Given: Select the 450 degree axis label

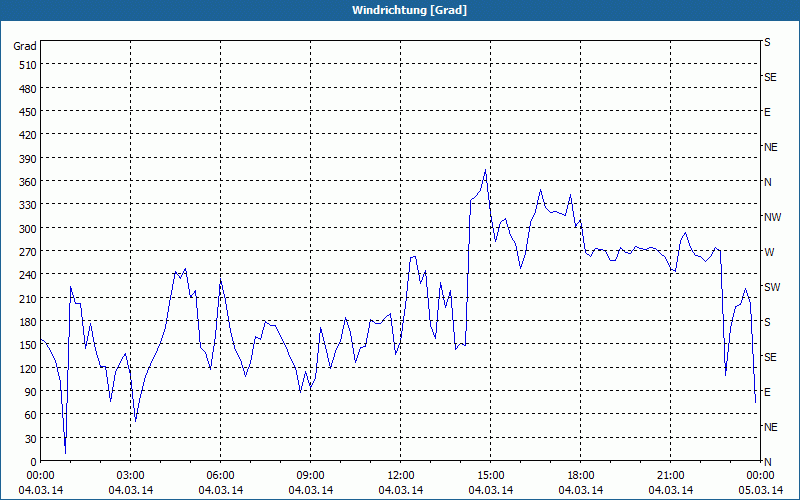Looking at the screenshot, I should (x=28, y=112).
